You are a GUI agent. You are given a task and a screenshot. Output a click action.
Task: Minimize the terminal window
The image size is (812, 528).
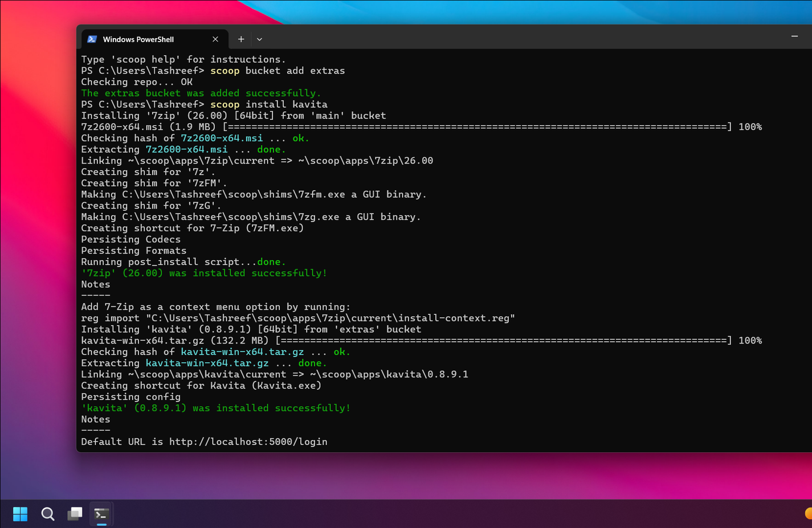tap(794, 36)
